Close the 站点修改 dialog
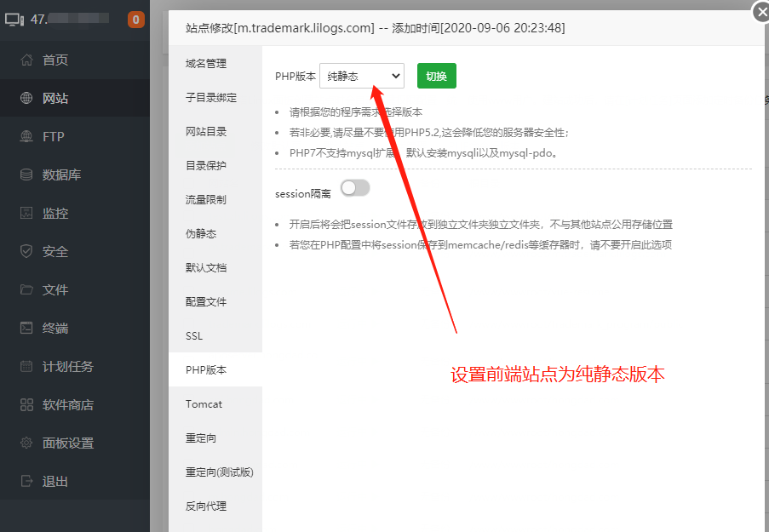The height and width of the screenshot is (532, 769). (x=760, y=11)
